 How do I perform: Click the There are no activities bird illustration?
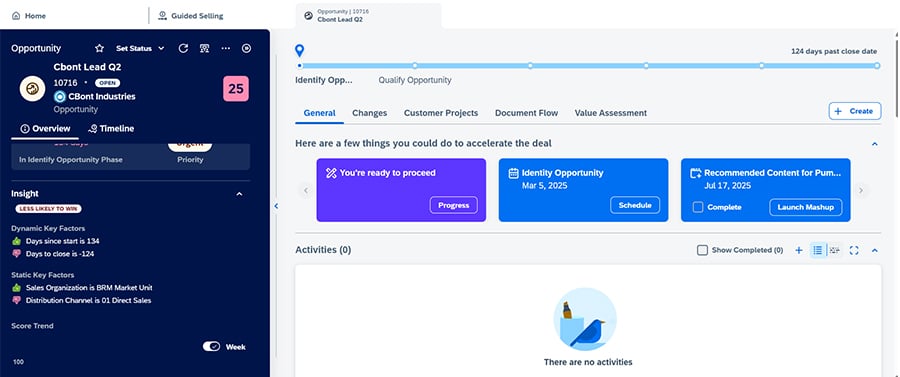click(585, 319)
